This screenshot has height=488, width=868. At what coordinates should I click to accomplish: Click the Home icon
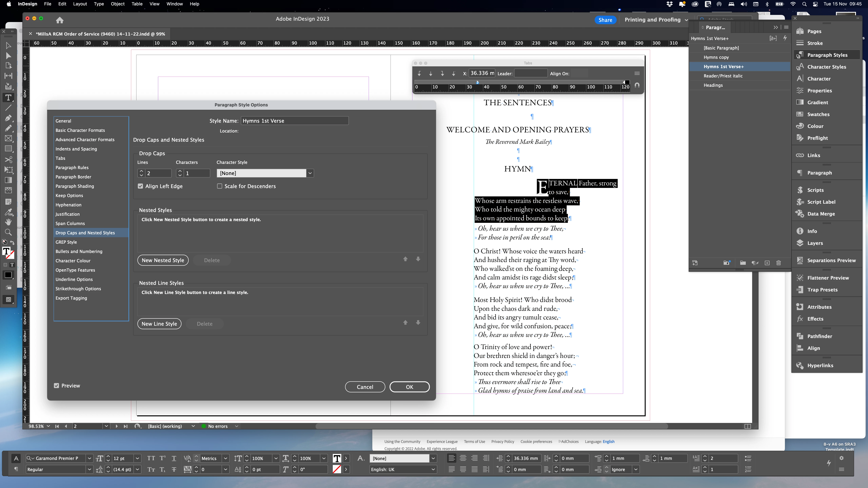click(x=60, y=20)
